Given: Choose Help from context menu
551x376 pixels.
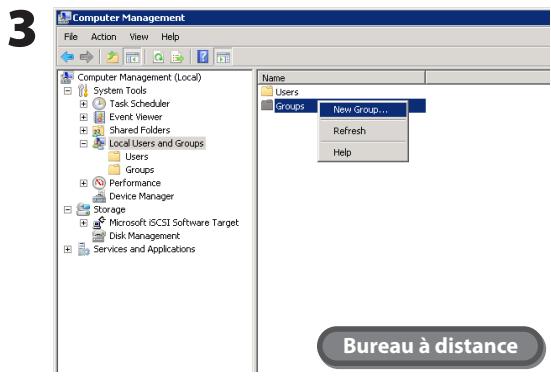Looking at the screenshot, I should pos(363,153).
